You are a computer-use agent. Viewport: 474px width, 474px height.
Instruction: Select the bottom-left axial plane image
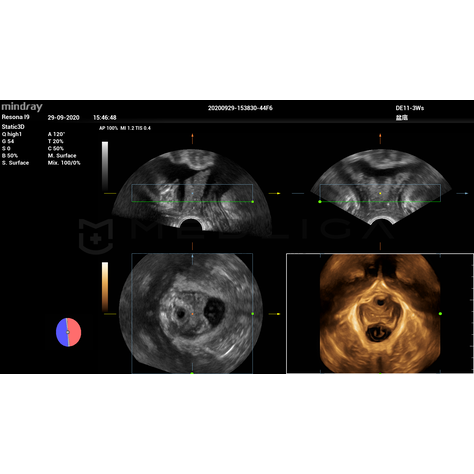(x=191, y=313)
